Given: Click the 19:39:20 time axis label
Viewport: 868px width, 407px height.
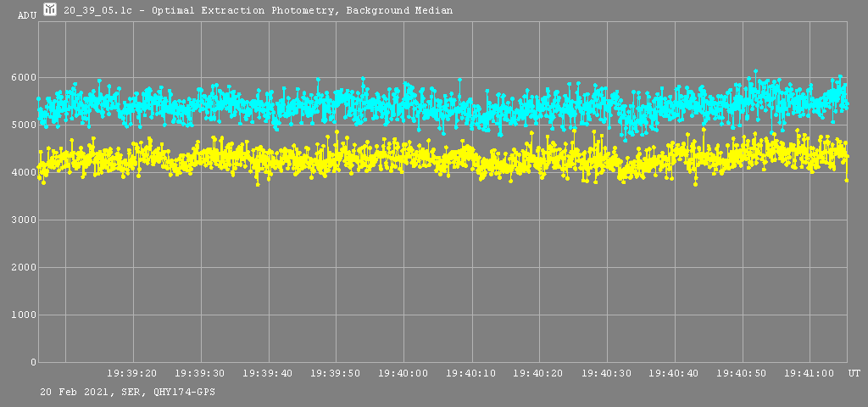Looking at the screenshot, I should pyautogui.click(x=132, y=373).
